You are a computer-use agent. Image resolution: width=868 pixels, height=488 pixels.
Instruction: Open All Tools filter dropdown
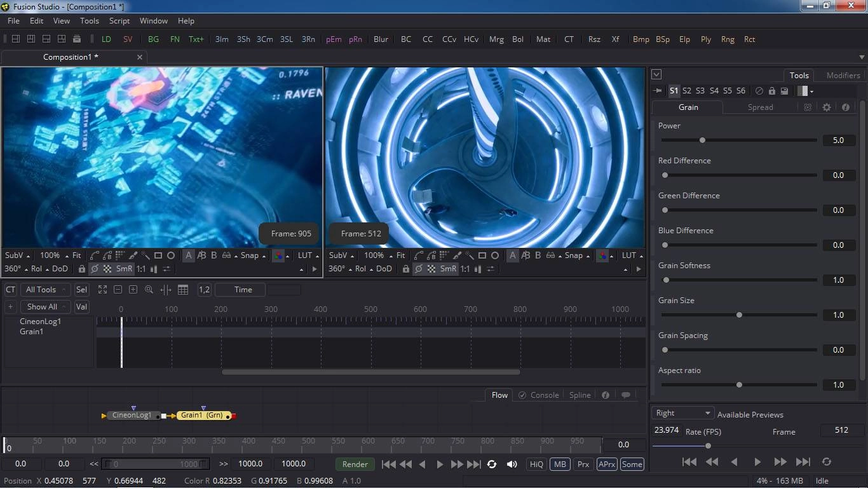[x=44, y=290]
